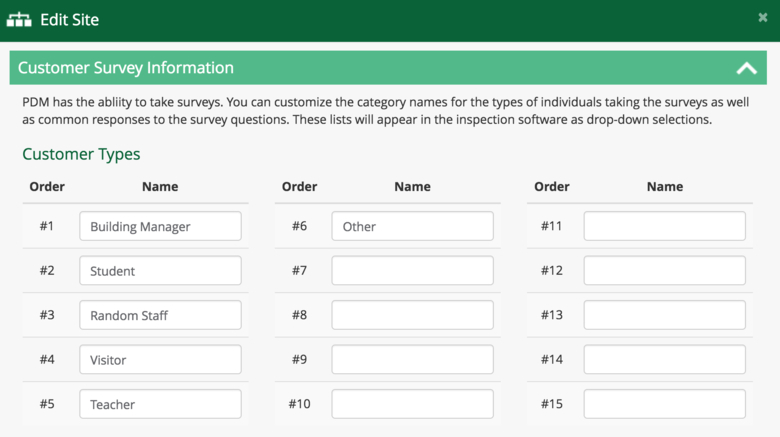Click the Customer Types section heading
Screen dimensions: 780x437
pyautogui.click(x=81, y=154)
